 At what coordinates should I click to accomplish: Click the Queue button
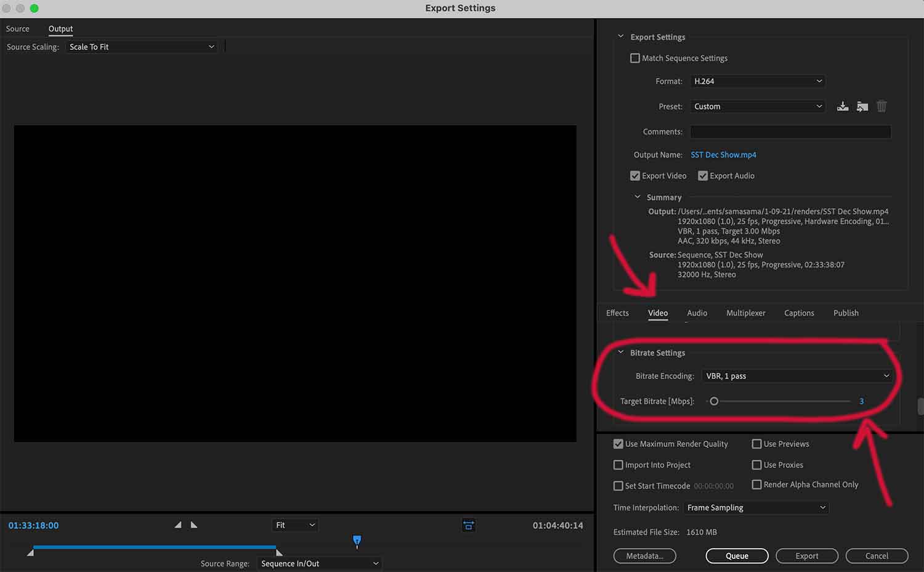737,555
